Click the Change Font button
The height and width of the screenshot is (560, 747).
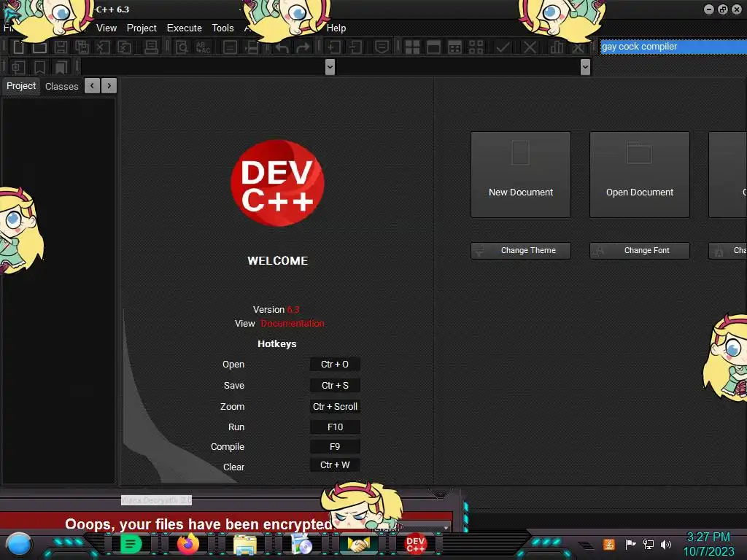pyautogui.click(x=640, y=251)
